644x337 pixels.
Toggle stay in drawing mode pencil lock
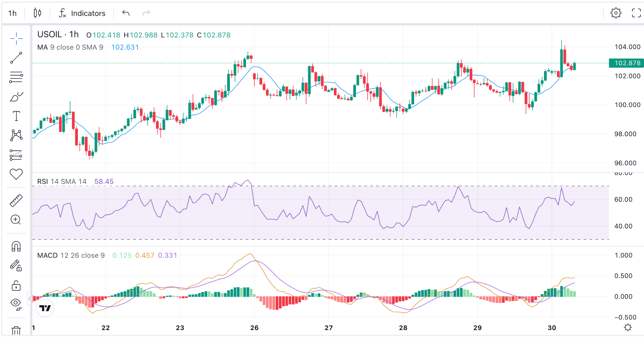tap(16, 266)
